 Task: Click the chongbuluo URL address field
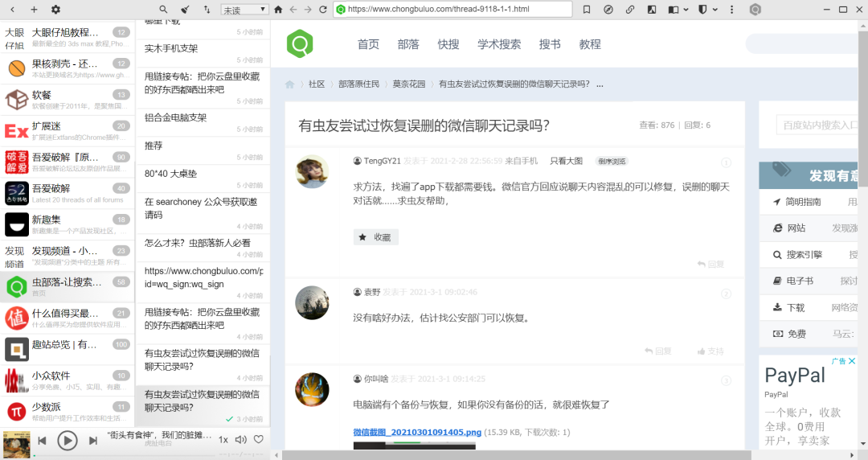pos(452,9)
